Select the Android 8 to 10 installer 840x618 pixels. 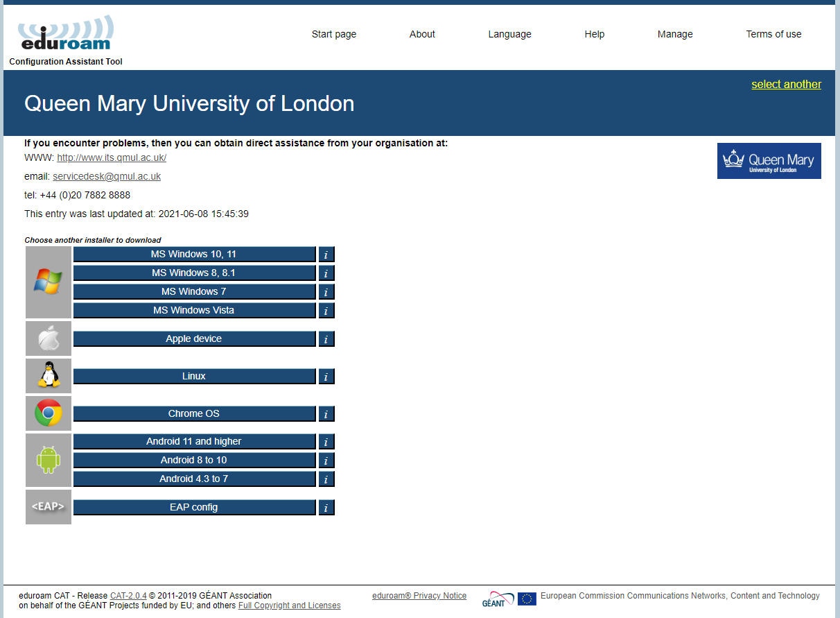tap(194, 461)
